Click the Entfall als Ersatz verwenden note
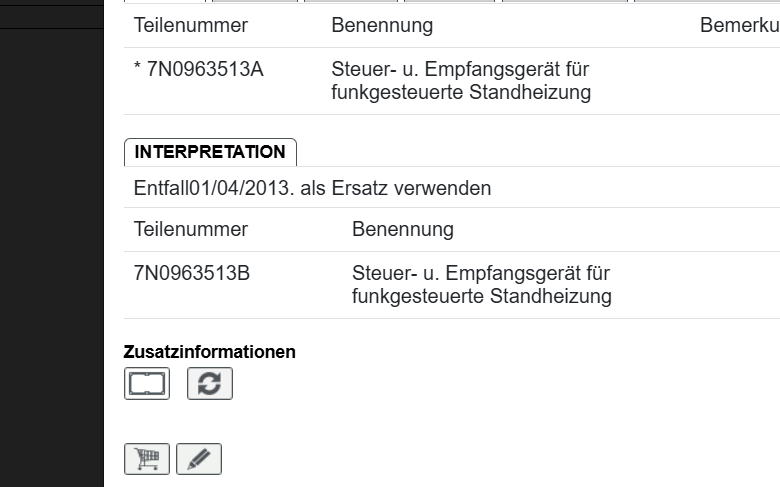Image resolution: width=780 pixels, height=487 pixels. [x=312, y=188]
